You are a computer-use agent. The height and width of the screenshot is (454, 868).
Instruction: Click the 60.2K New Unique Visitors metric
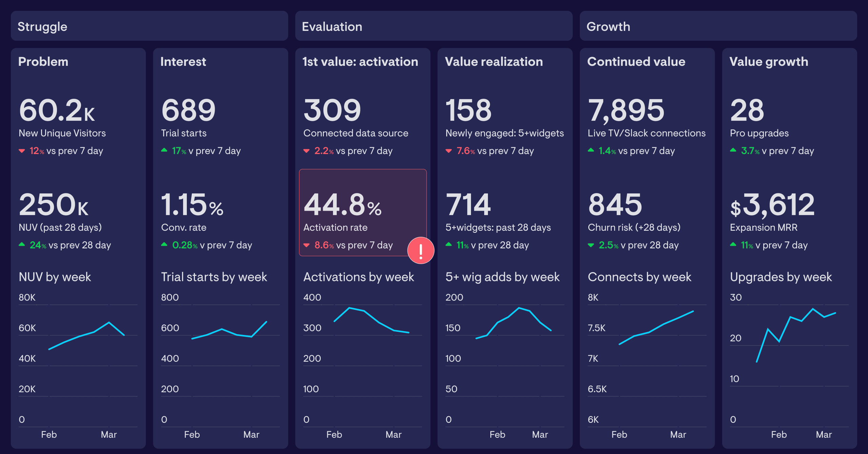[57, 110]
